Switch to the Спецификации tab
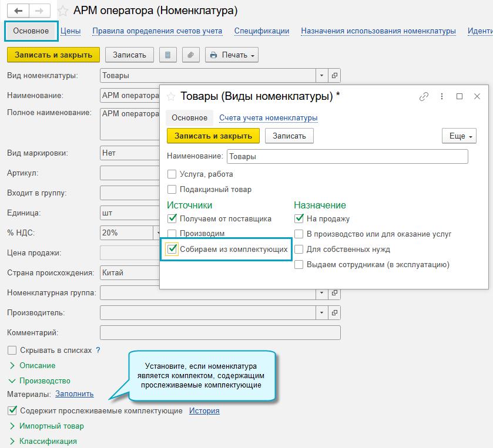The image size is (493, 448). pos(261,31)
